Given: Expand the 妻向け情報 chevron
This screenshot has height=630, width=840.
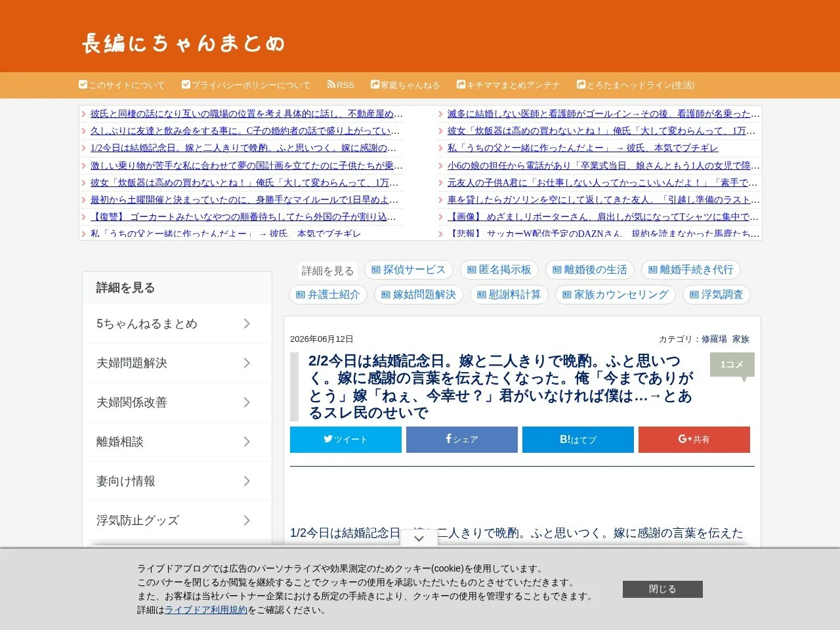Looking at the screenshot, I should [x=247, y=481].
